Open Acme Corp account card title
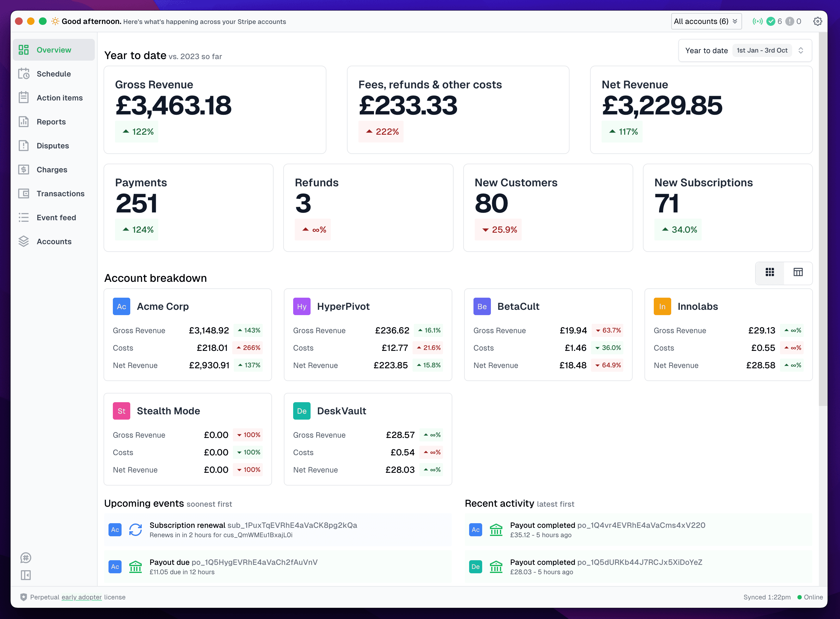 (x=163, y=306)
